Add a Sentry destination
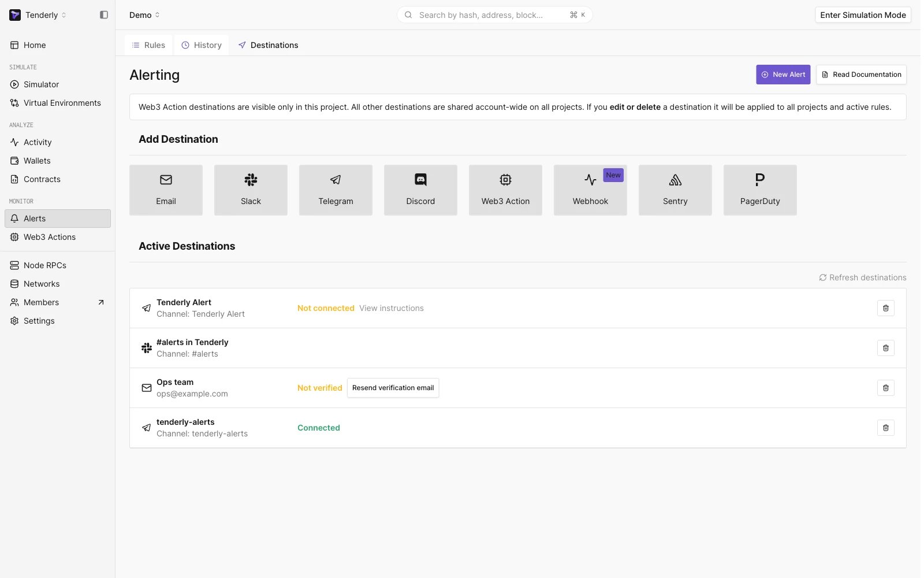The width and height of the screenshot is (924, 578). click(675, 190)
